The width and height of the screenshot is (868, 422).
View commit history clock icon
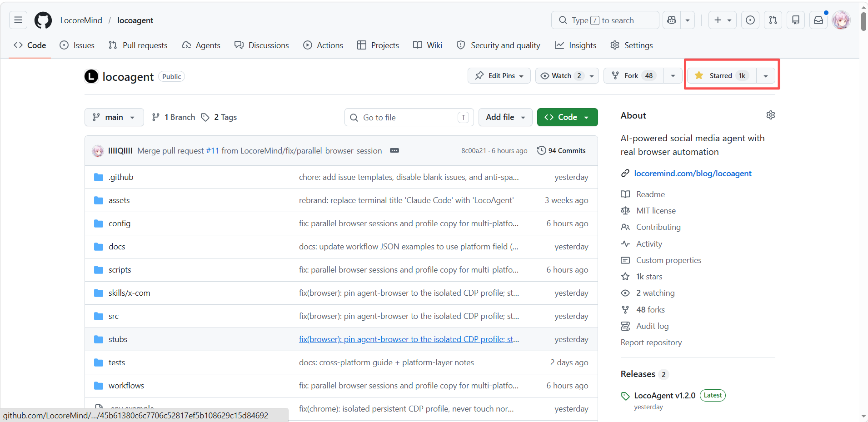click(x=541, y=150)
